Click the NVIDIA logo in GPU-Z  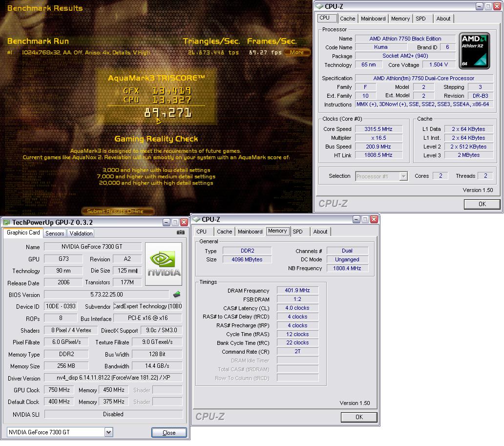pos(164,264)
